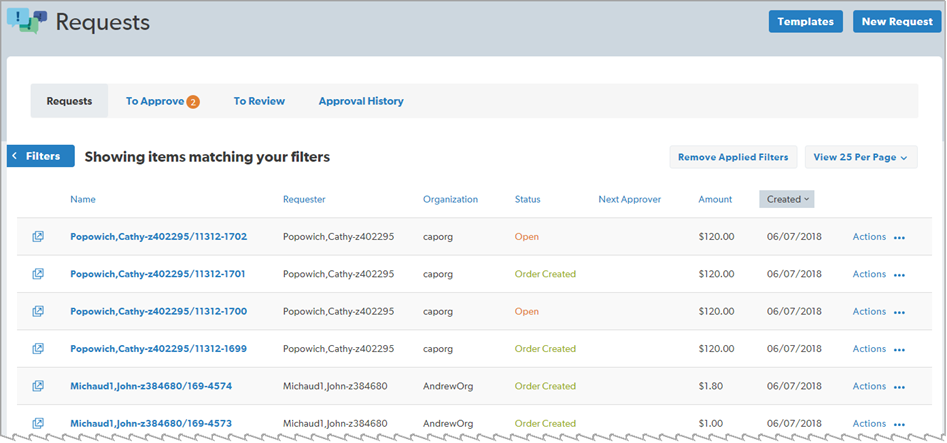Sort by the Name column header
The height and width of the screenshot is (443, 947).
pos(83,199)
